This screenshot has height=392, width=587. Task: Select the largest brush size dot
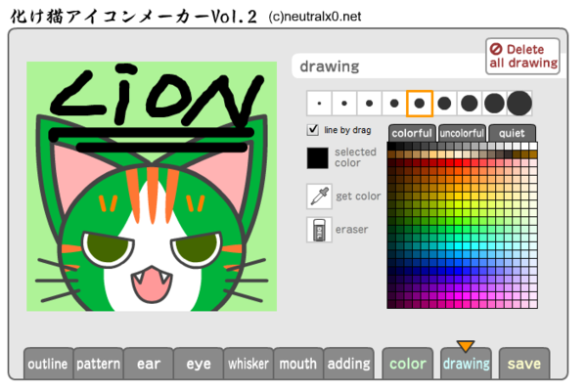click(x=519, y=104)
